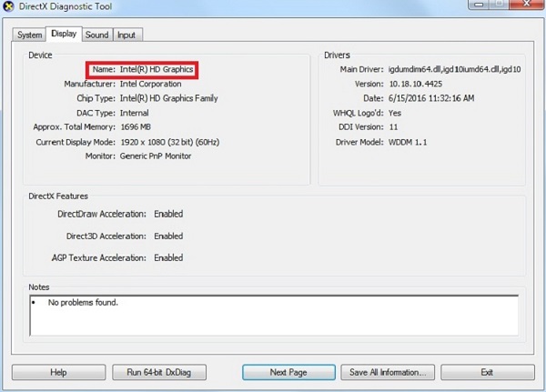Go to the Input tab

pyautogui.click(x=126, y=35)
